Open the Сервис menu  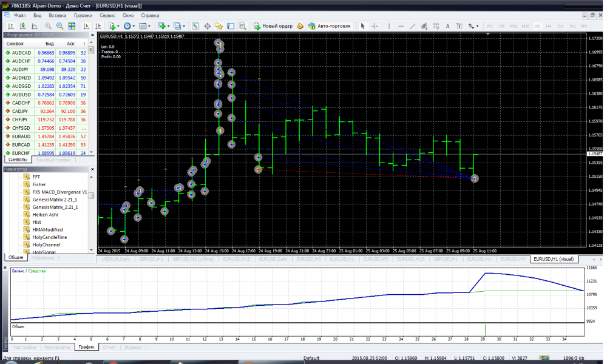pyautogui.click(x=107, y=14)
